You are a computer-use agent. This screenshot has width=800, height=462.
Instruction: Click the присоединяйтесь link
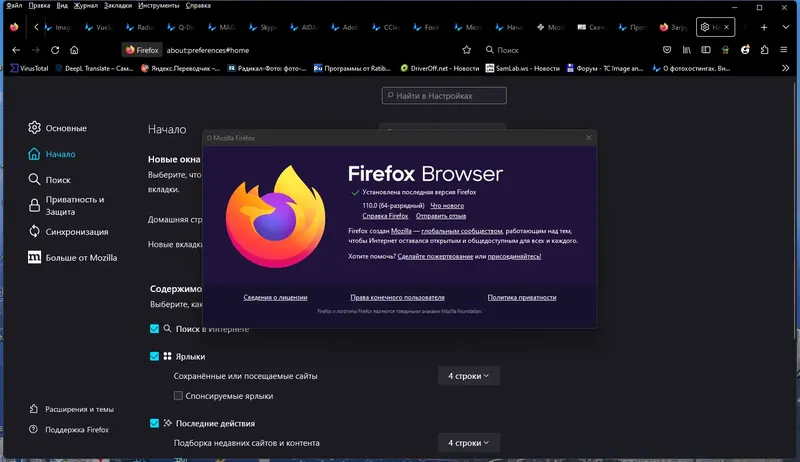tap(514, 256)
